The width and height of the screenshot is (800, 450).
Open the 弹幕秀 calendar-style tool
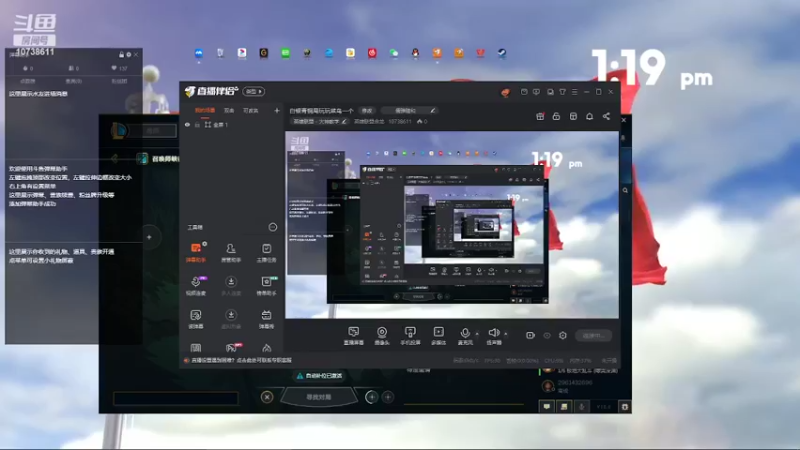[x=266, y=319]
